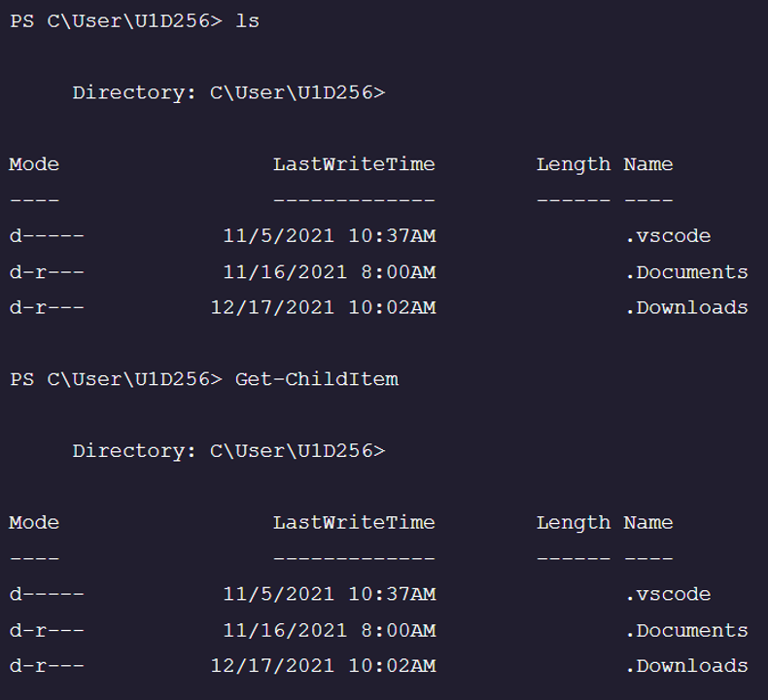Click the ls command text
768x700 pixels.
pos(247,21)
